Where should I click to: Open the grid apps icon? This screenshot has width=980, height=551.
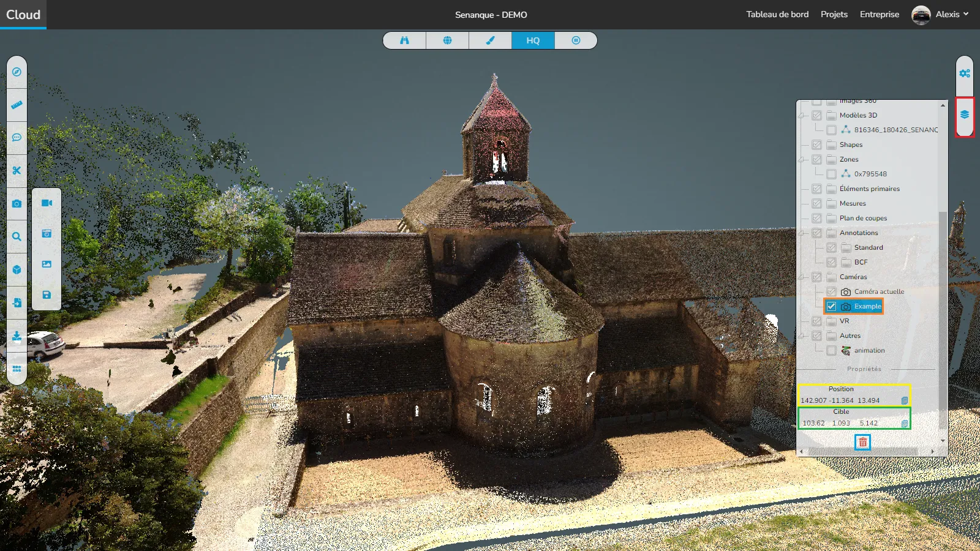[x=17, y=369]
